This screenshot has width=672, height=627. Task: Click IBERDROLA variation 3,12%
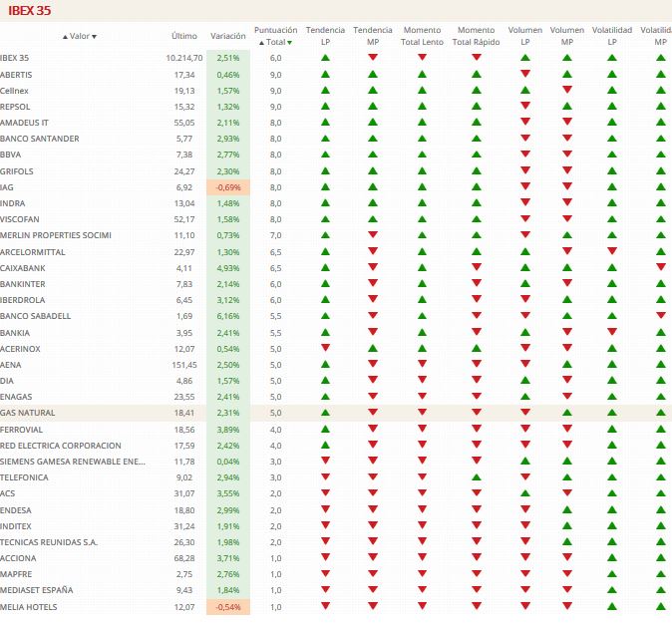coord(228,300)
